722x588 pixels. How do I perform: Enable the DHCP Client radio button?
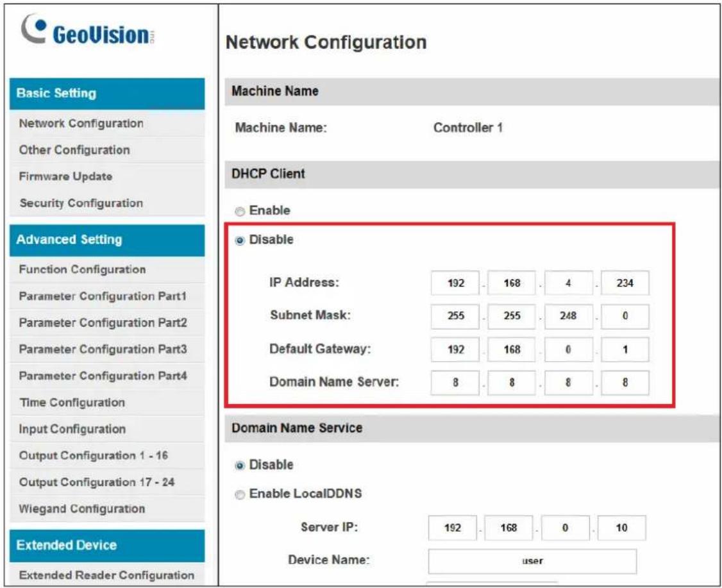pyautogui.click(x=239, y=212)
